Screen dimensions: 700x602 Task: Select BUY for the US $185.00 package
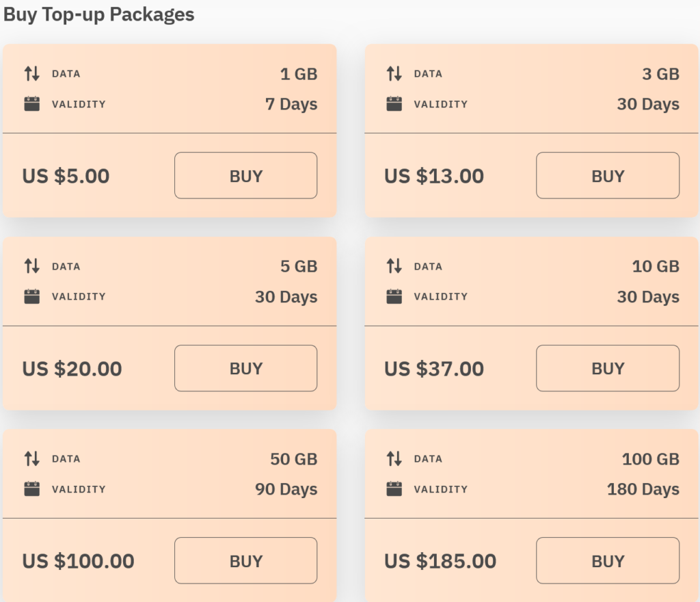pos(607,561)
